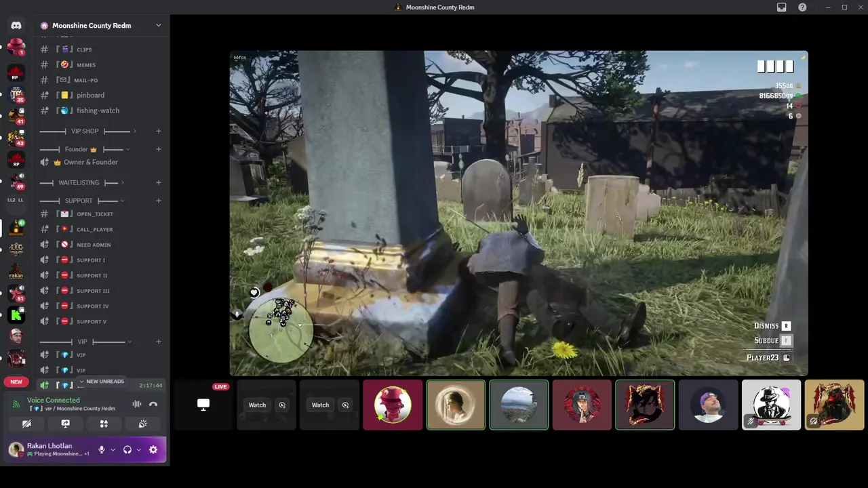Screen dimensions: 868x488
Task: Add channel to VIP category
Action: pyautogui.click(x=159, y=342)
